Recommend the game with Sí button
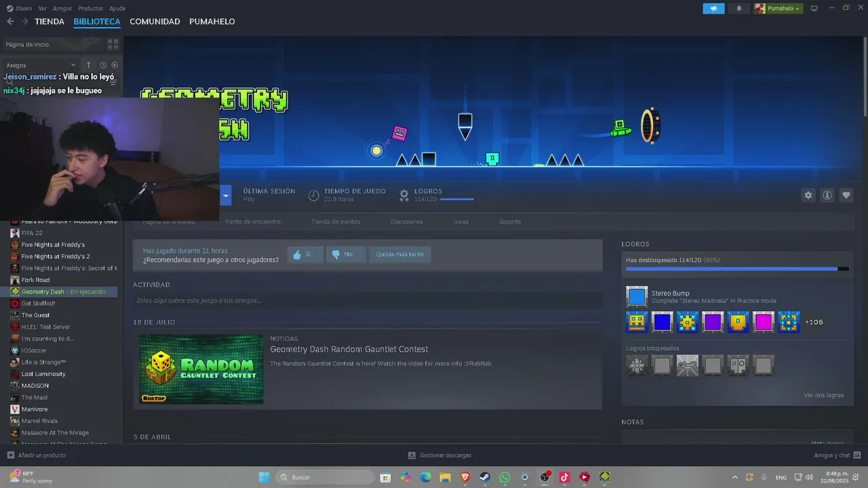This screenshot has height=488, width=868. (305, 255)
